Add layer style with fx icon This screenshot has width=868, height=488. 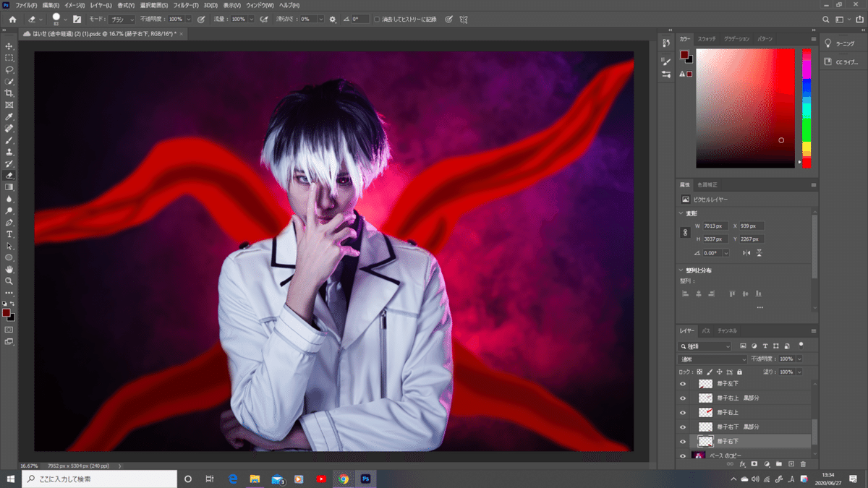[x=742, y=463]
